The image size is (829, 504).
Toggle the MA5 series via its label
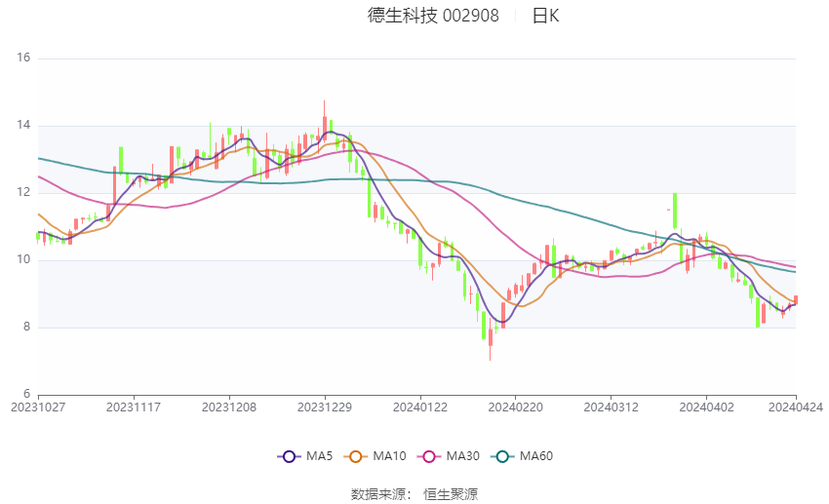(x=319, y=456)
